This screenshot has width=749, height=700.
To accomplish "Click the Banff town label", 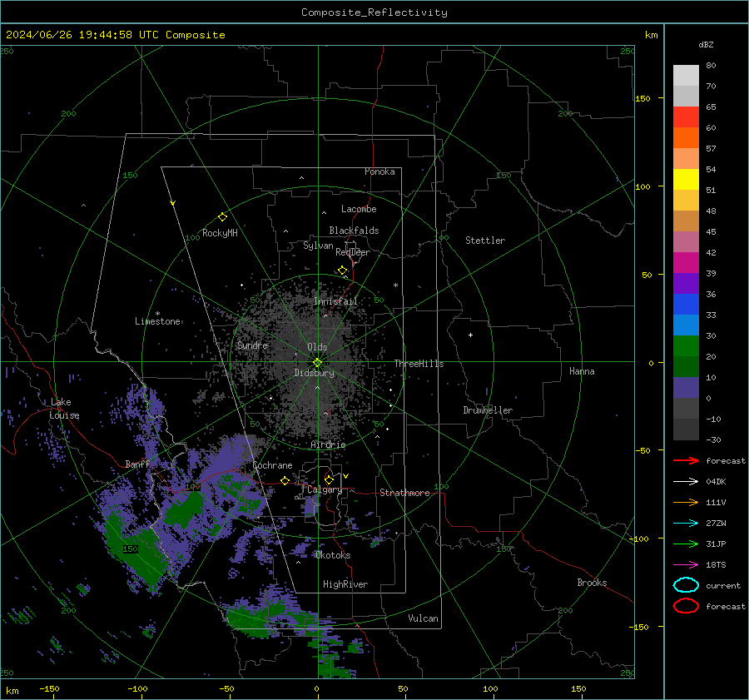I will point(137,464).
